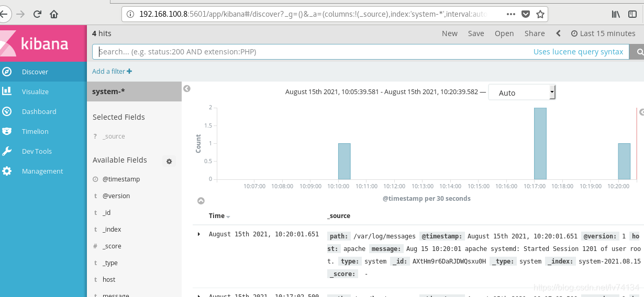
Task: Open the system-* index pattern selector
Action: (134, 92)
